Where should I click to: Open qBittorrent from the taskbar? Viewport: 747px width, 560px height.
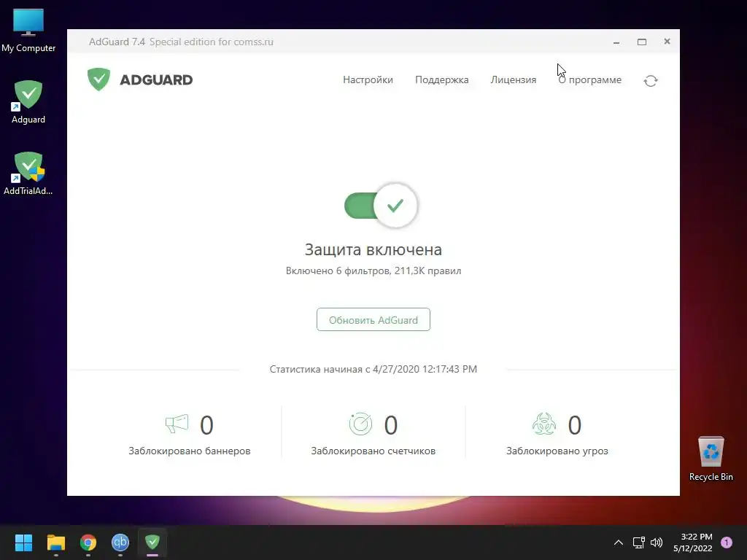(120, 542)
